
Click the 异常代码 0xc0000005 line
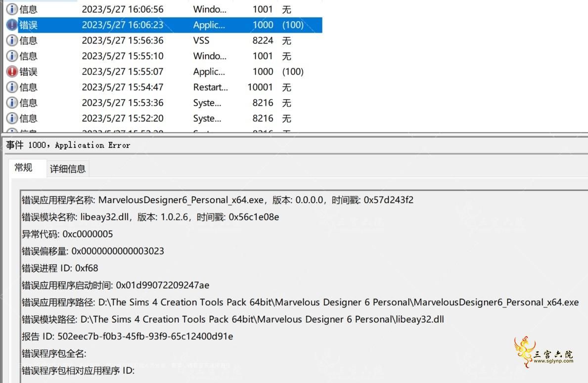pos(67,234)
